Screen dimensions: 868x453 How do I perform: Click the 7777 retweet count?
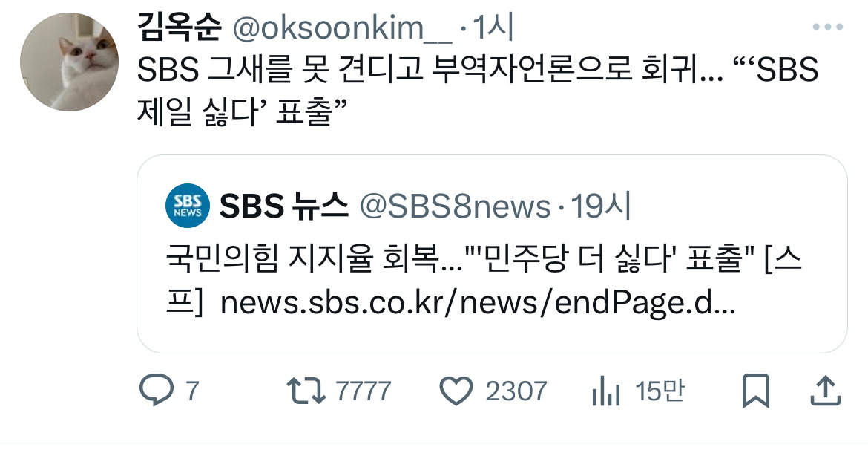pyautogui.click(x=363, y=391)
